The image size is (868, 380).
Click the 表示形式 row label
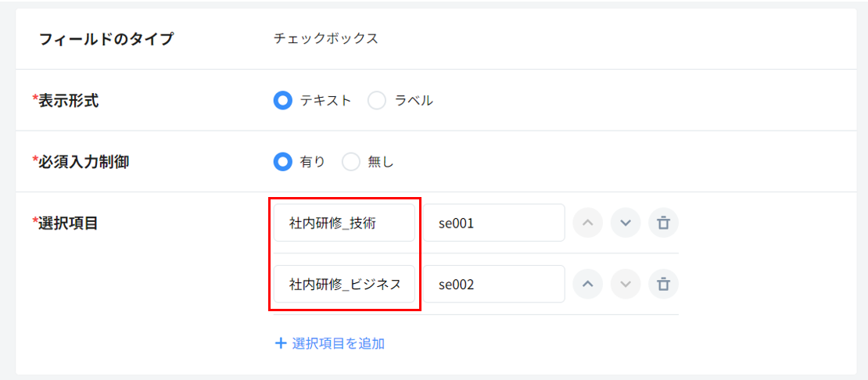pyautogui.click(x=68, y=101)
